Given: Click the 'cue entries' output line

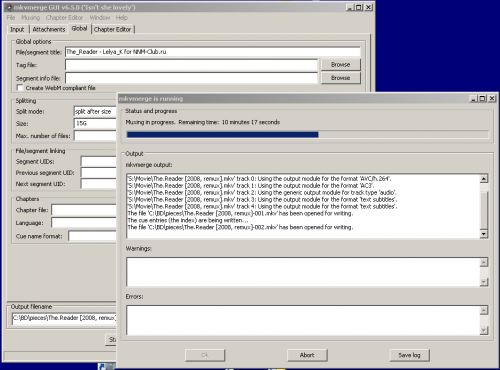Looking at the screenshot, I should coord(188,220).
